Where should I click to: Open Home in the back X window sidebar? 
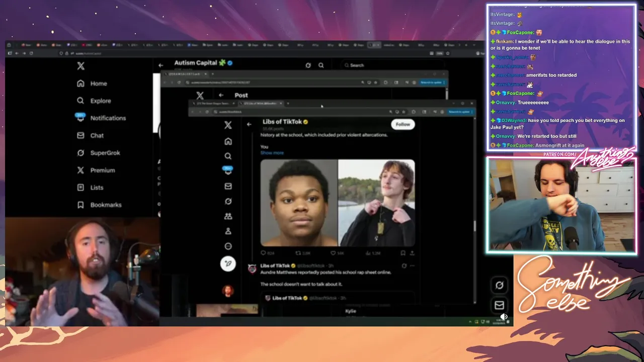(x=92, y=83)
